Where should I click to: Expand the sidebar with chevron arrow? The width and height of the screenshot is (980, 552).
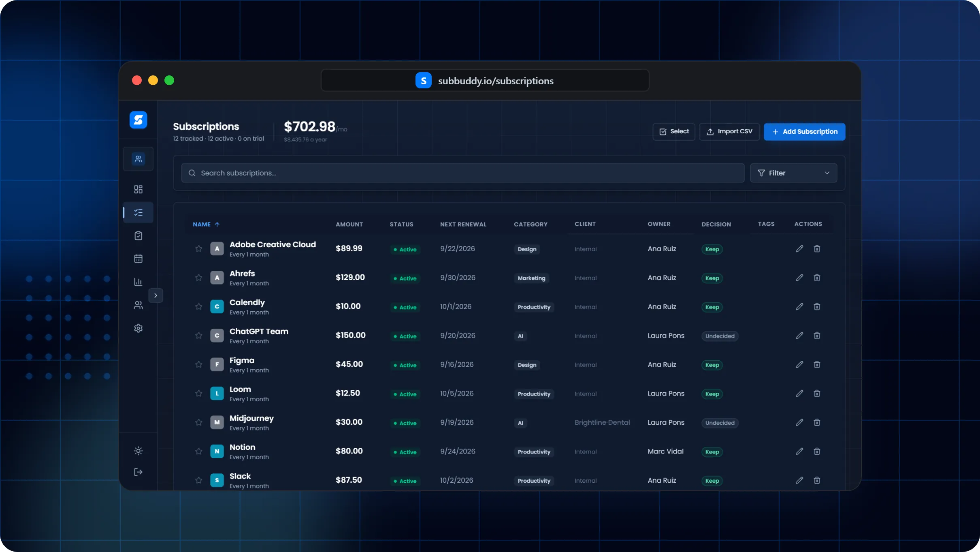coord(156,295)
